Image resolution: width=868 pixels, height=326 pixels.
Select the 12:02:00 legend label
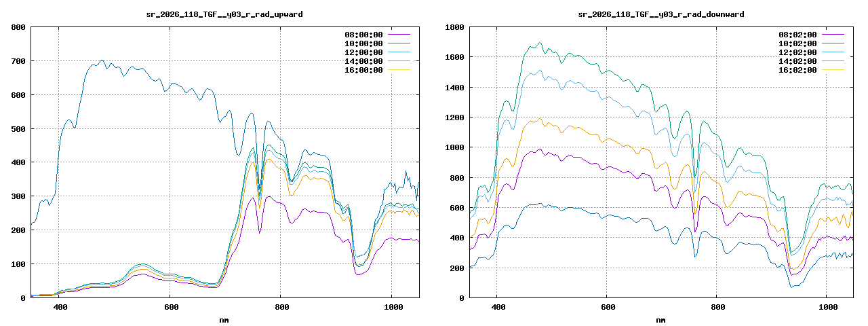click(x=797, y=52)
